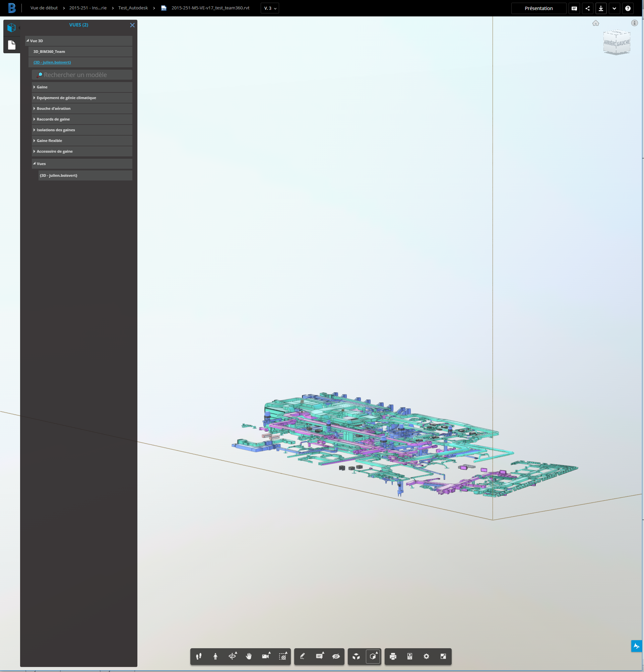The height and width of the screenshot is (672, 644).
Task: Toggle fullscreen mode icon
Action: click(x=443, y=656)
